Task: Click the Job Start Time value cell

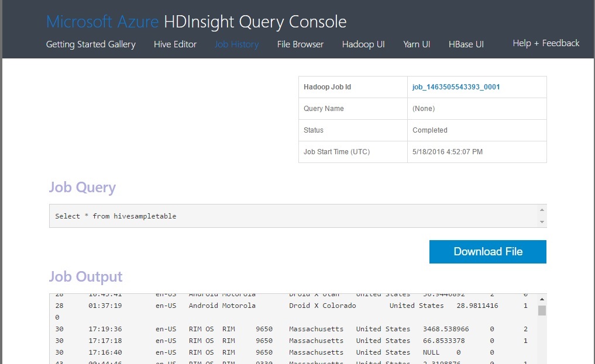Action: pyautogui.click(x=448, y=152)
